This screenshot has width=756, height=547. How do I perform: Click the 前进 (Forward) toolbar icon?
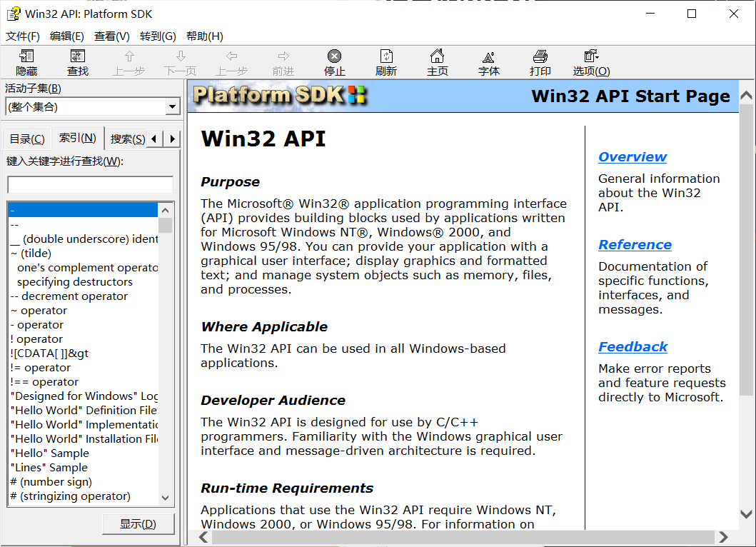coord(283,63)
